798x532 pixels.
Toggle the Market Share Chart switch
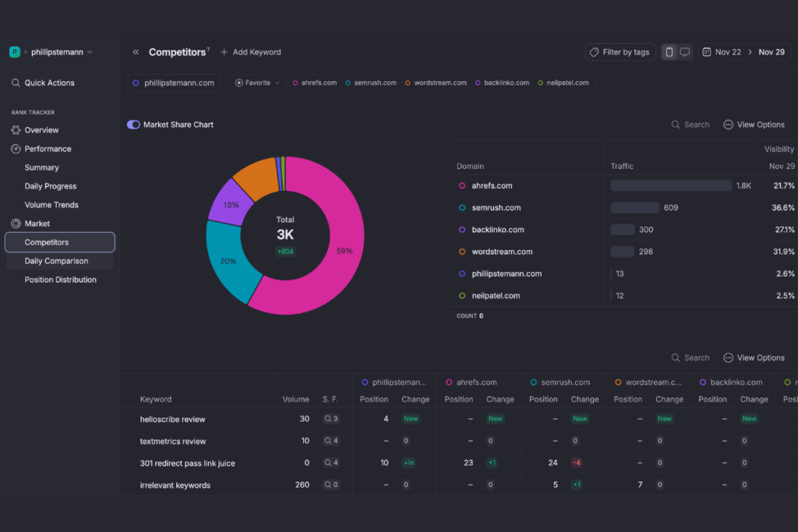pyautogui.click(x=133, y=125)
